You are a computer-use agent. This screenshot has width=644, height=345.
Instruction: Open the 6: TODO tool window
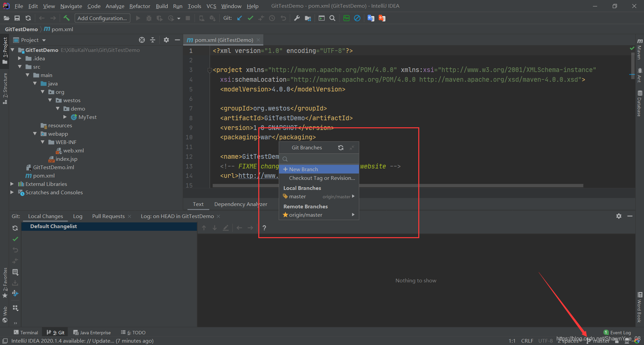133,333
